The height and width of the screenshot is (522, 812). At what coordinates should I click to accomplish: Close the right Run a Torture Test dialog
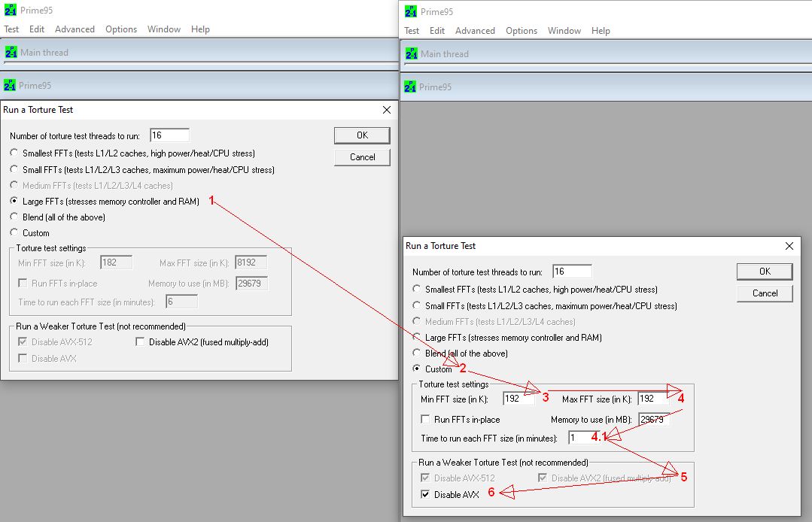[789, 246]
